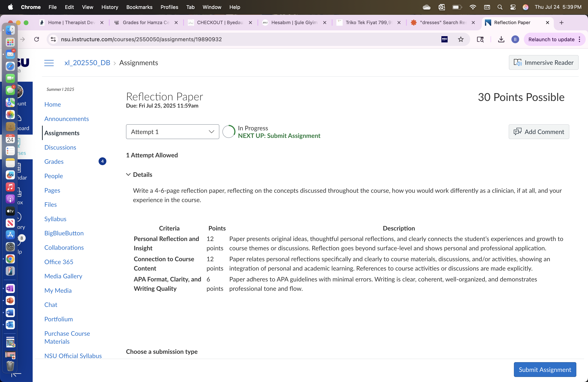Screen dimensions: 588x382
Task: Open Immersive Reader
Action: tap(543, 62)
